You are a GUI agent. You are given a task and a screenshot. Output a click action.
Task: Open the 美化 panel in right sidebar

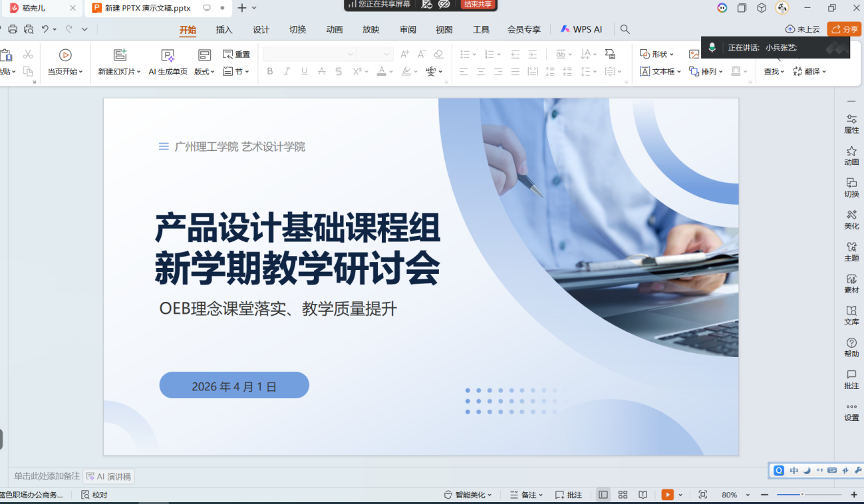click(851, 215)
